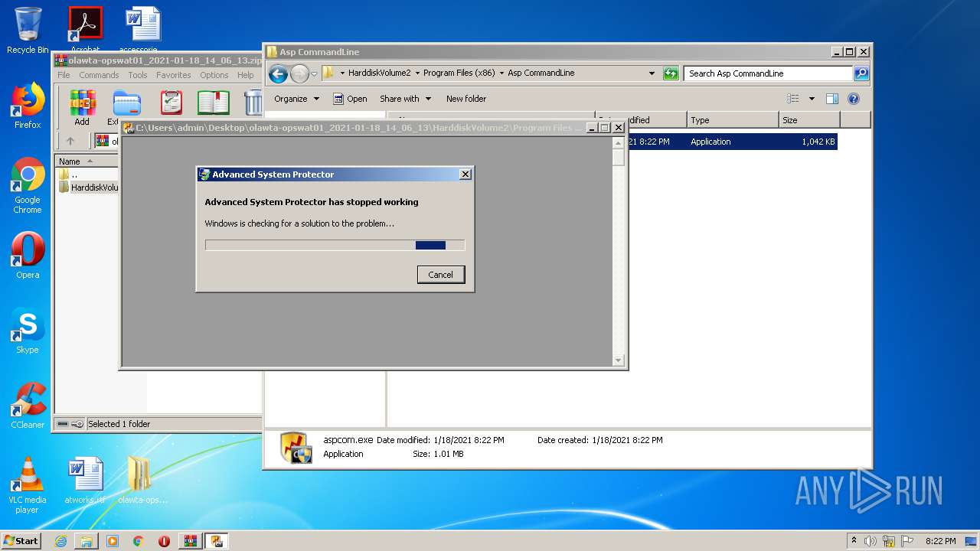Open Acrobat Reader desktop shortcut
The height and width of the screenshot is (551, 980).
85,29
